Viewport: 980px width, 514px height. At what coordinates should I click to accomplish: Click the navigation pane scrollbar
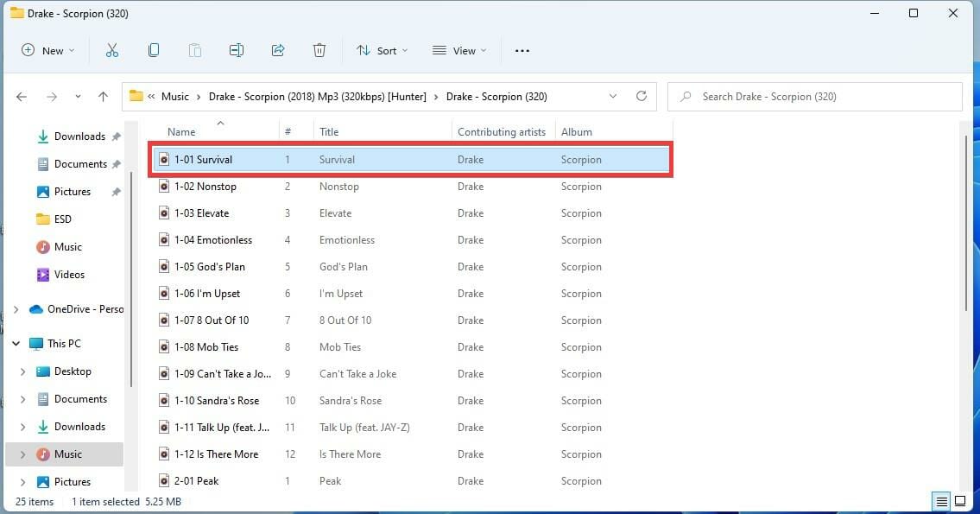tap(130, 278)
